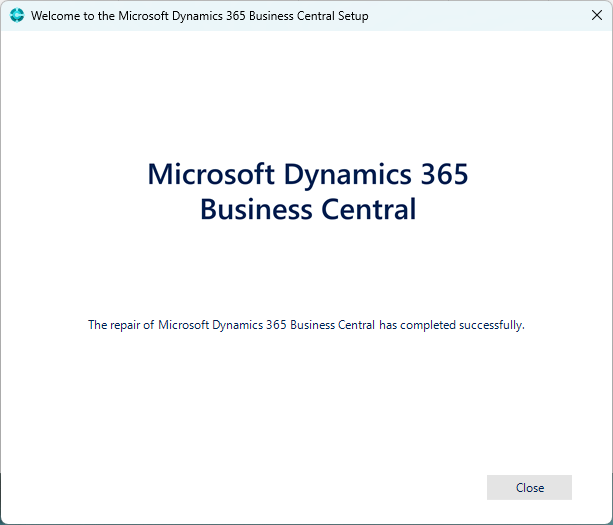Click the Microsoft Dynamics 365 Business Central heading
613x525 pixels.
308,192
